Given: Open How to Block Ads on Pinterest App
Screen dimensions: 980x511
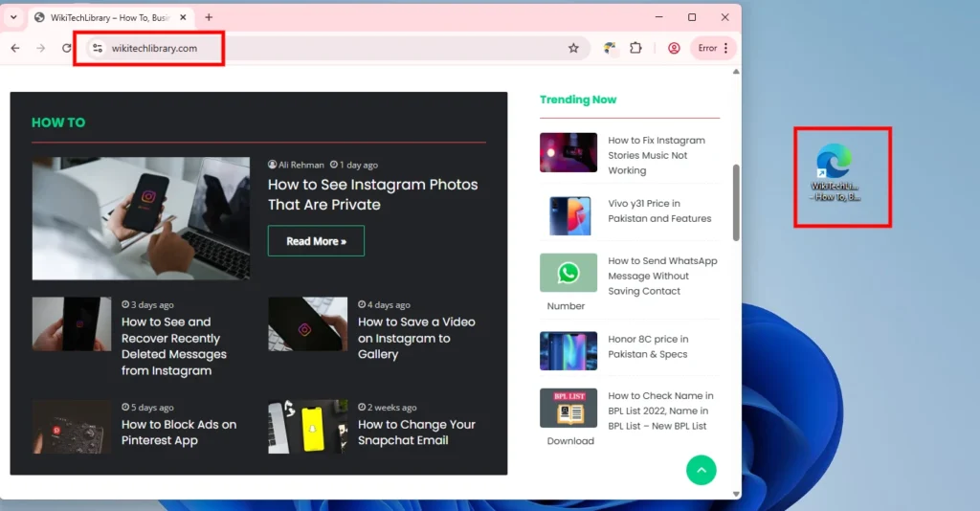Looking at the screenshot, I should coord(179,433).
